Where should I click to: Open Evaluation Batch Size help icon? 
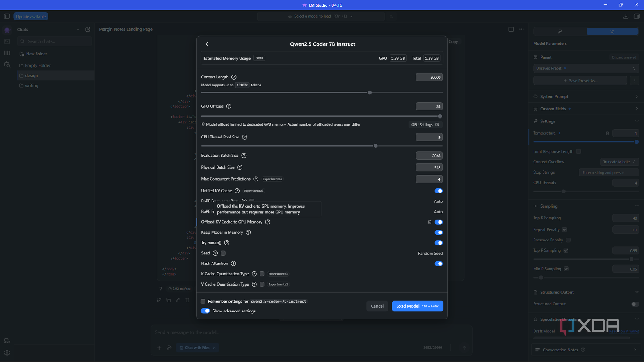[244, 156]
